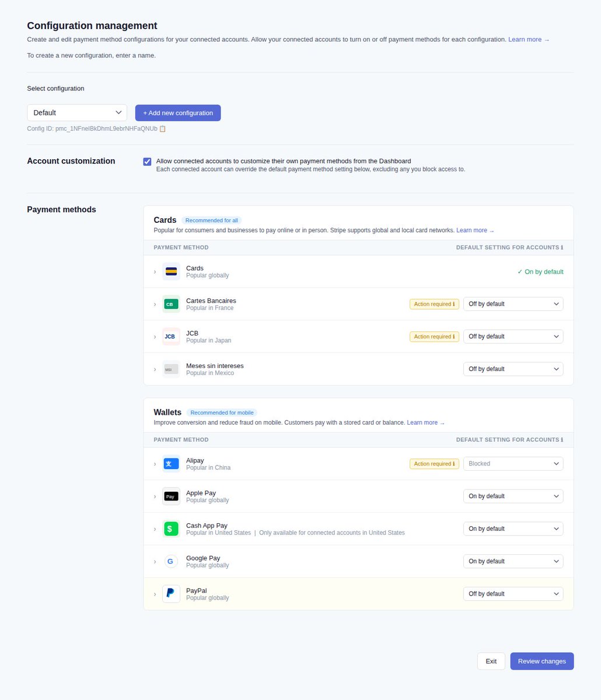Expand the Cards row chevron
This screenshot has height=700, width=601.
click(x=155, y=272)
